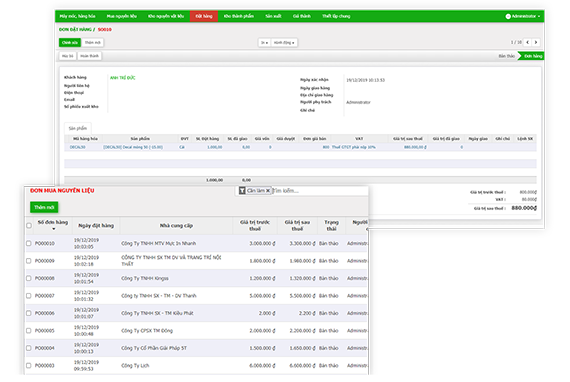Open supplier Công Ty TNHH Kingss row
Image resolution: width=570 pixels, height=382 pixels.
(145, 278)
